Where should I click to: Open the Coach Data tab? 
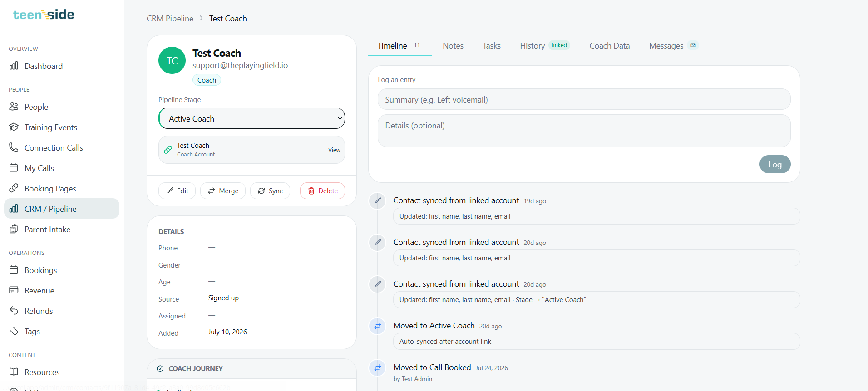point(610,46)
